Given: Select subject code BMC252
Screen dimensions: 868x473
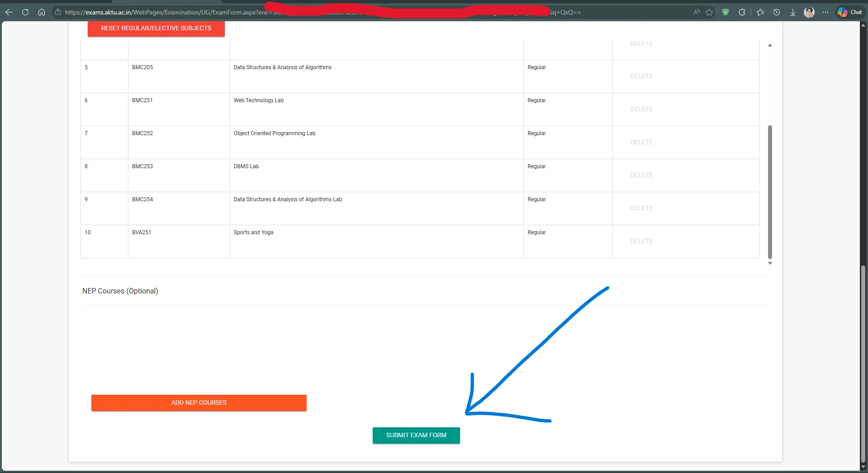Looking at the screenshot, I should (142, 133).
